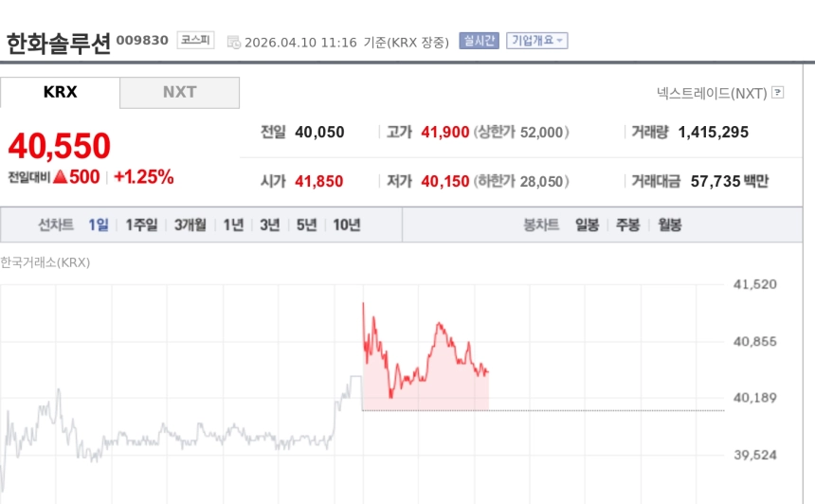This screenshot has width=815, height=504.
Task: Show the 3년 line chart
Action: pos(270,225)
